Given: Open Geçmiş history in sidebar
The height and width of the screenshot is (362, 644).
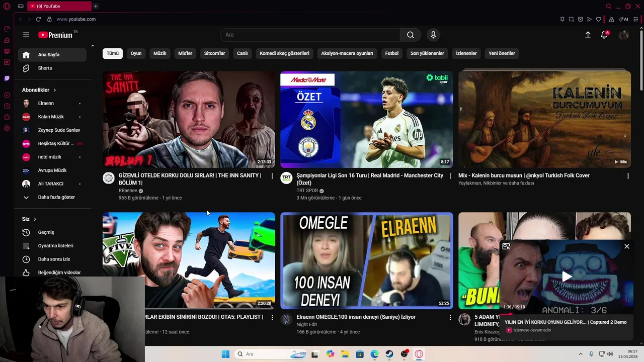Looking at the screenshot, I should pyautogui.click(x=52, y=232).
